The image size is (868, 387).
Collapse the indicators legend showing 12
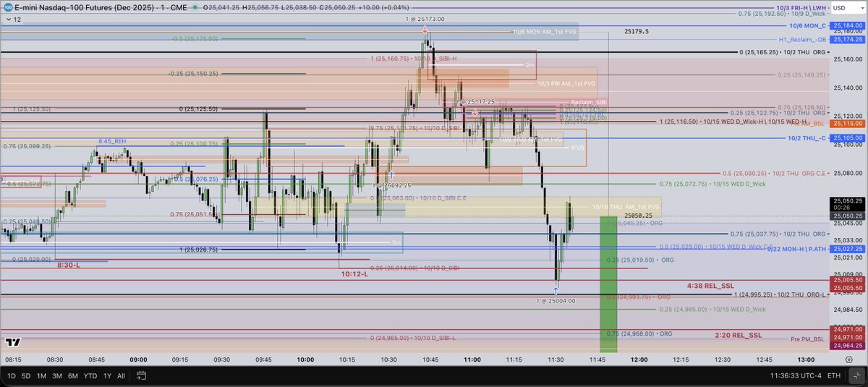(x=13, y=20)
